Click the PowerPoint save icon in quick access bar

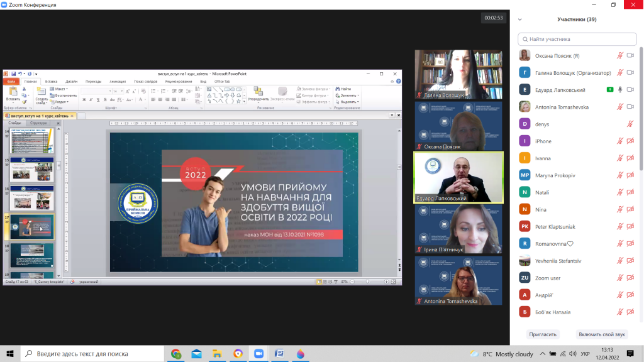(x=13, y=74)
